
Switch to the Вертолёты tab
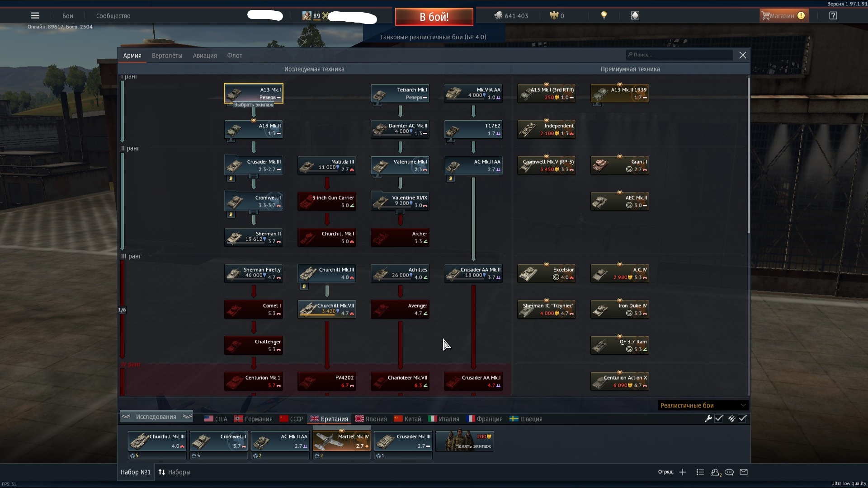[x=167, y=56]
